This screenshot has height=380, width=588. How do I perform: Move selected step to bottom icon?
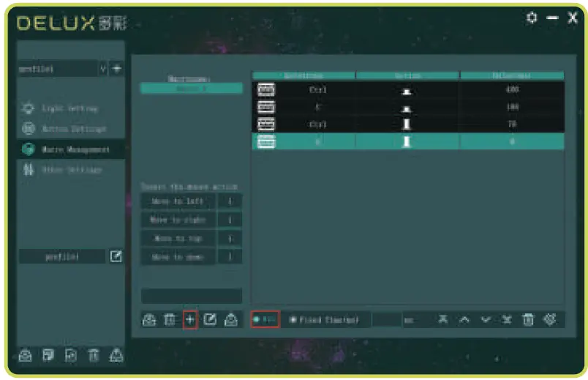[x=507, y=319]
